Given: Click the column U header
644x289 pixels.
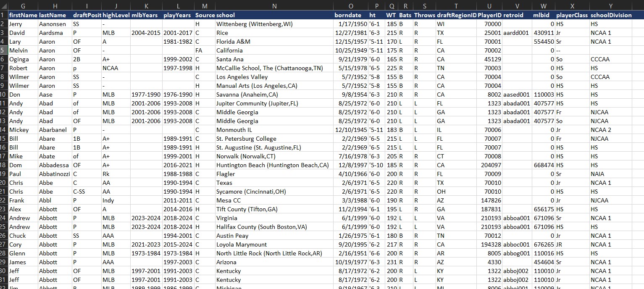Looking at the screenshot, I should (x=489, y=6).
